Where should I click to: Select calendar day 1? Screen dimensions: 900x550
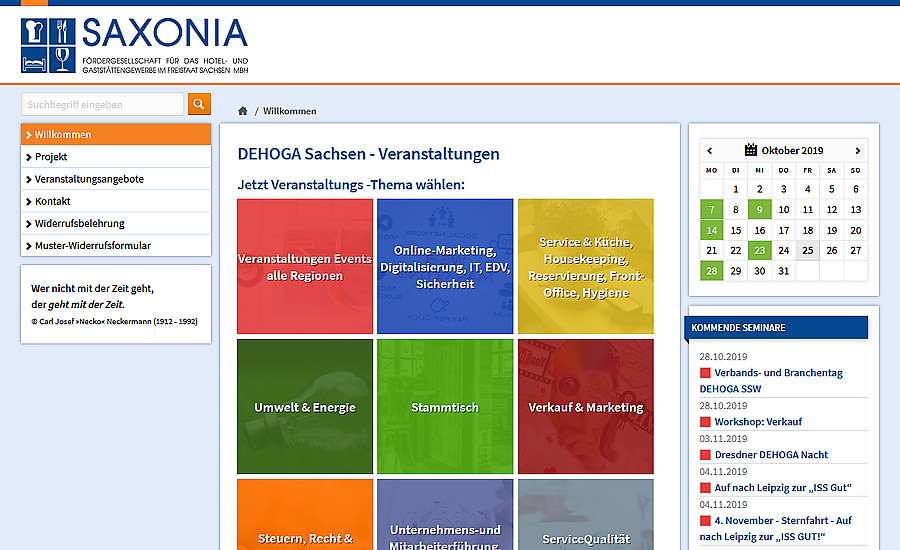[736, 189]
